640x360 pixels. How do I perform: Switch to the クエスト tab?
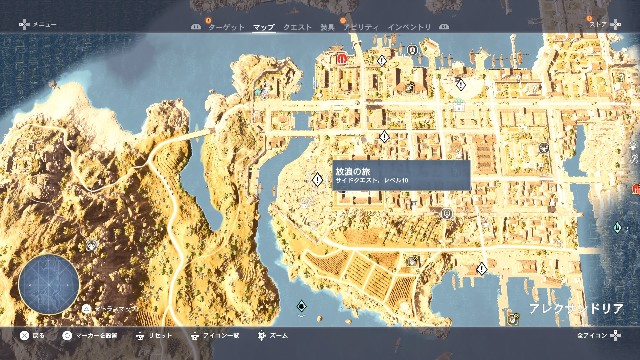[297, 27]
